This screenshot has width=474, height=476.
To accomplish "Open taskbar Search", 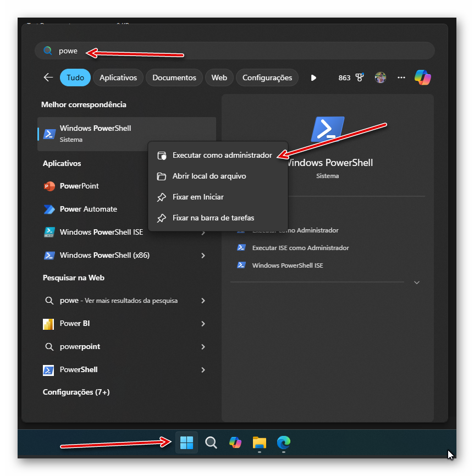I will pos(211,442).
